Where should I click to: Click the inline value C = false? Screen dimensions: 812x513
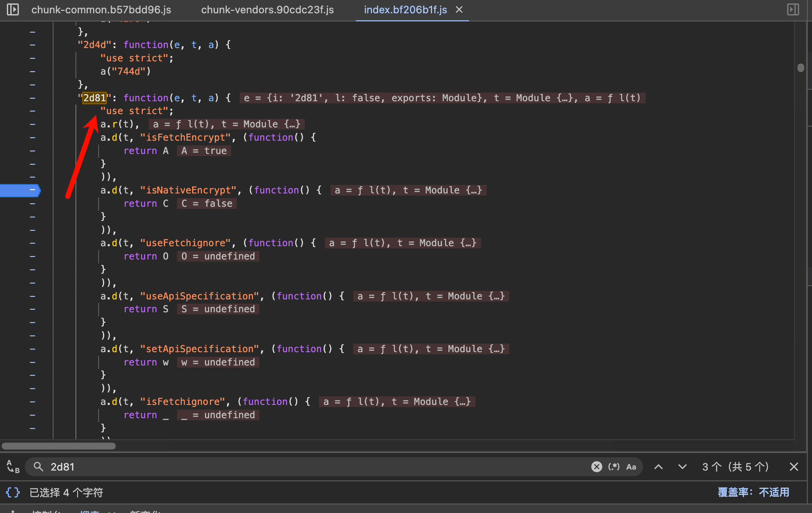[207, 204]
